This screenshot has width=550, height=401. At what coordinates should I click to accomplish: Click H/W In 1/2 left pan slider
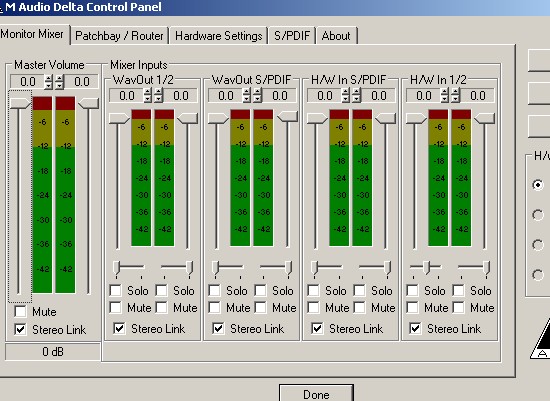tap(427, 268)
